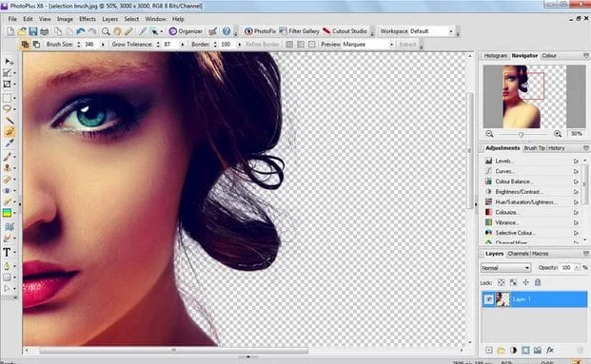The image size is (591, 364).
Task: Select the Ellipse lasso selection tool
Action: click(x=8, y=108)
